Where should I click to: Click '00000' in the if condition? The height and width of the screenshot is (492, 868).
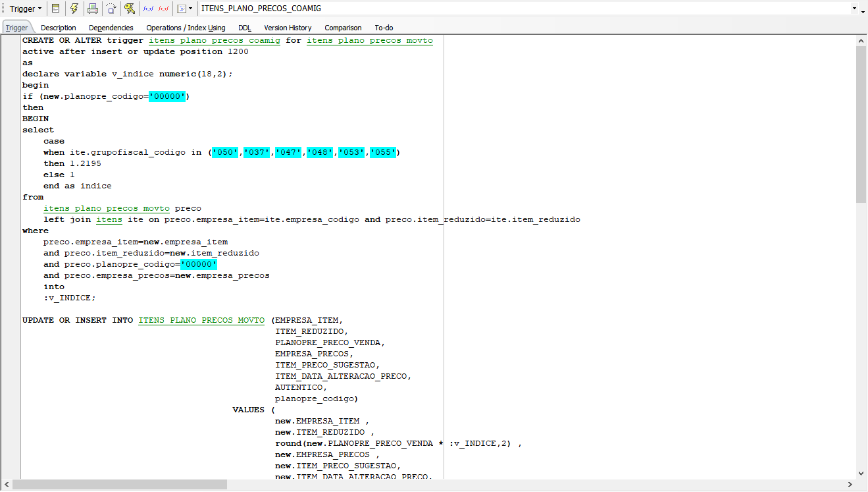[167, 96]
